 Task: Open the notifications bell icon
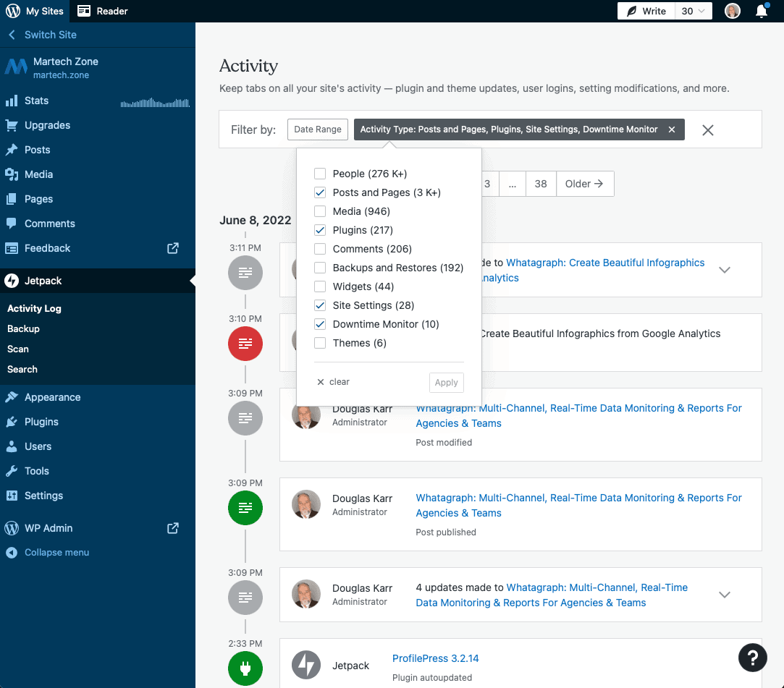[761, 11]
